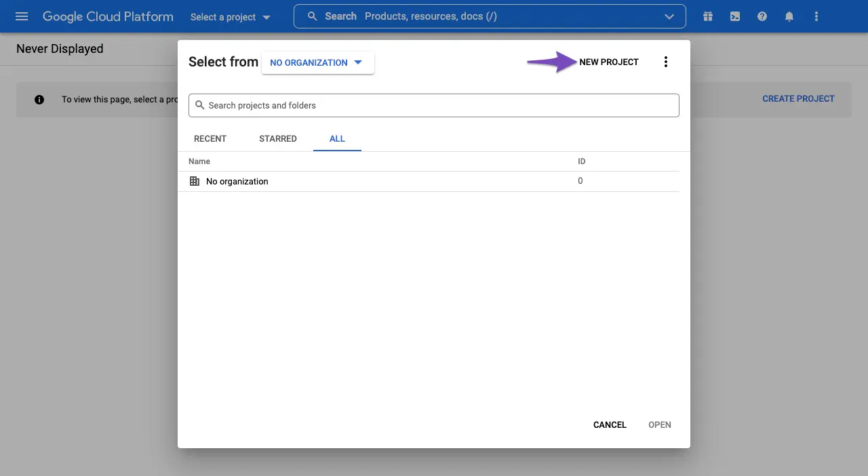This screenshot has width=868, height=476.
Task: Select the No organization row
Action: [x=237, y=181]
